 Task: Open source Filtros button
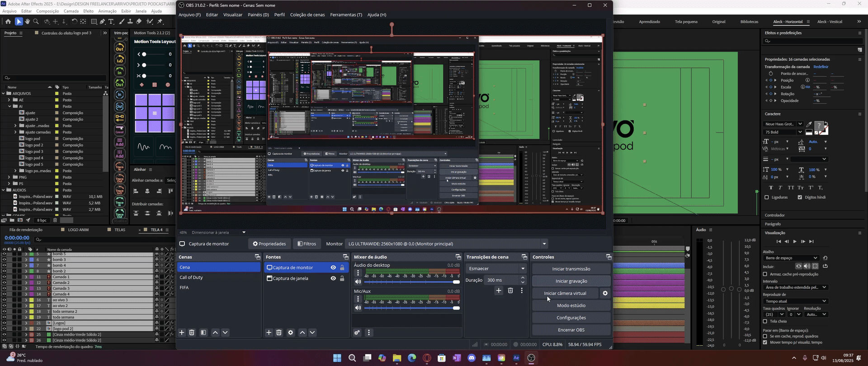[307, 244]
